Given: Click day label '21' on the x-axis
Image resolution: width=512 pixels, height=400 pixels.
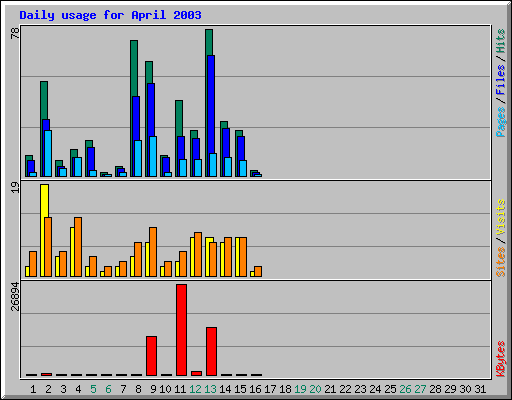Looking at the screenshot, I should [330, 389].
